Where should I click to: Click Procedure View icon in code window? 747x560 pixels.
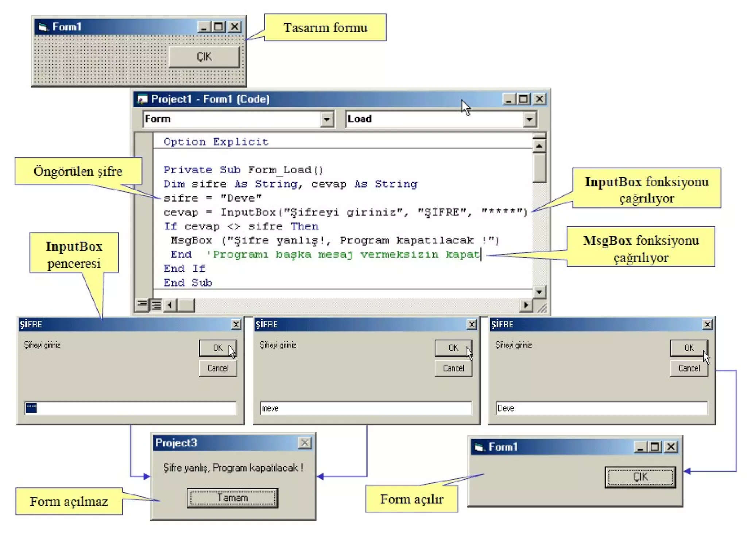pos(142,304)
